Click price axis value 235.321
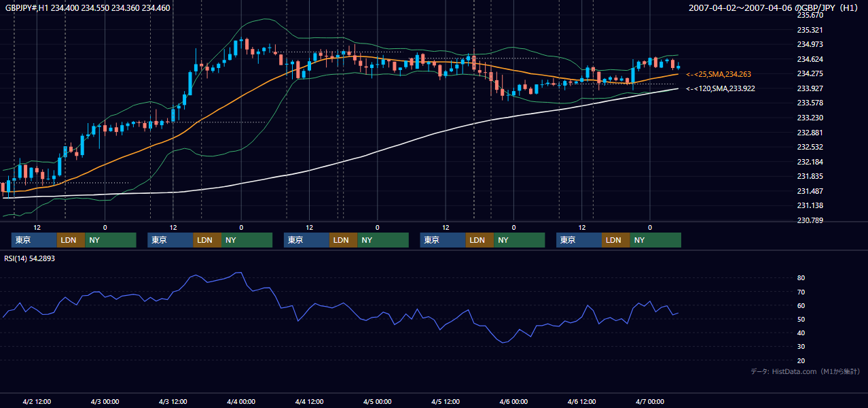The width and height of the screenshot is (868, 408). pos(810,30)
